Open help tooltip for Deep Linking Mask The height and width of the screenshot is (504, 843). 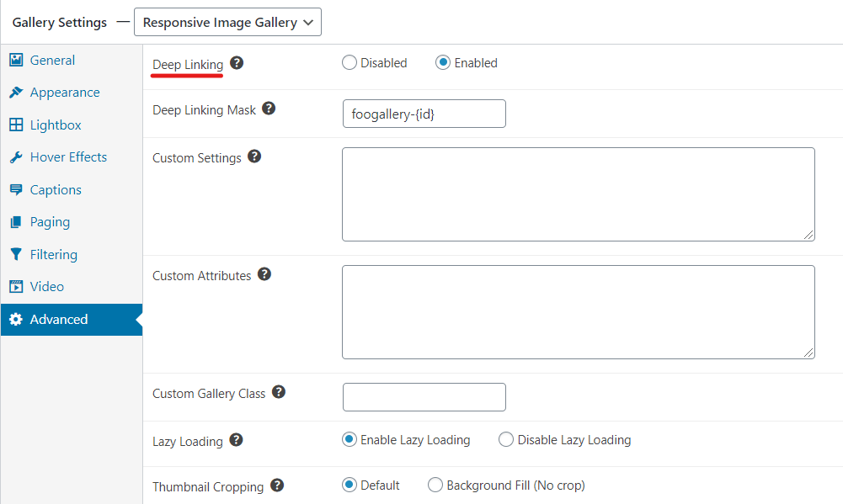coord(269,109)
